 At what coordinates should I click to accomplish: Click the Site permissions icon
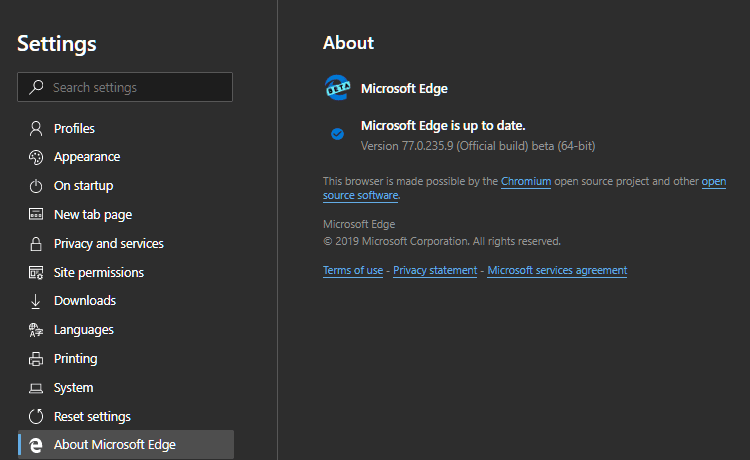tap(36, 273)
